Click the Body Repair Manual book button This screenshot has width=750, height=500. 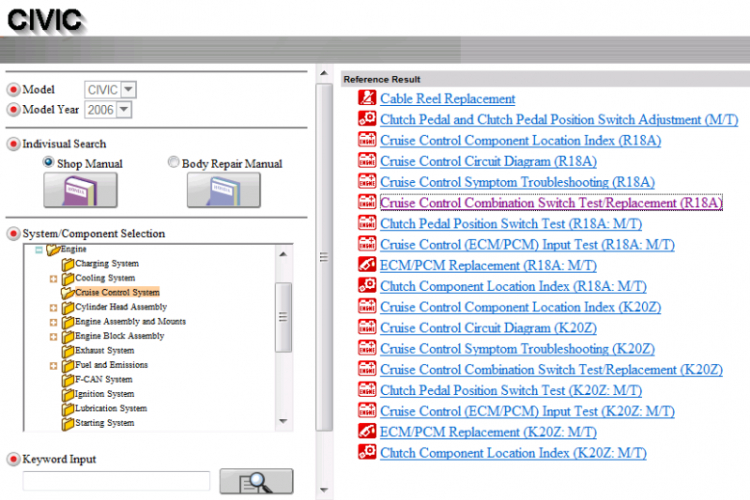click(x=224, y=190)
